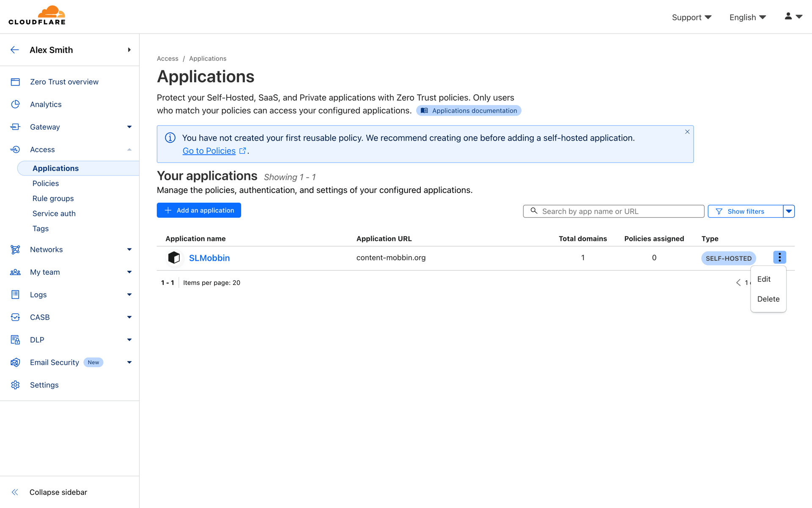The height and width of the screenshot is (508, 812).
Task: Click the SELF-HOSTED type badge
Action: coord(728,258)
